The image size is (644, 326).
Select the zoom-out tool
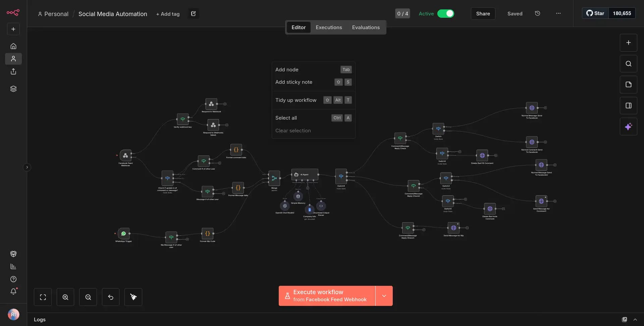click(x=88, y=297)
